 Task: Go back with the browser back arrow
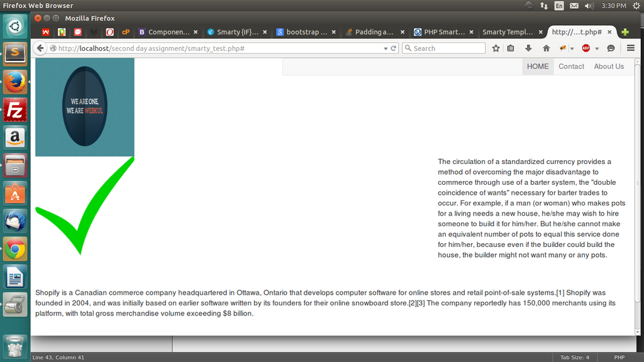pos(40,48)
